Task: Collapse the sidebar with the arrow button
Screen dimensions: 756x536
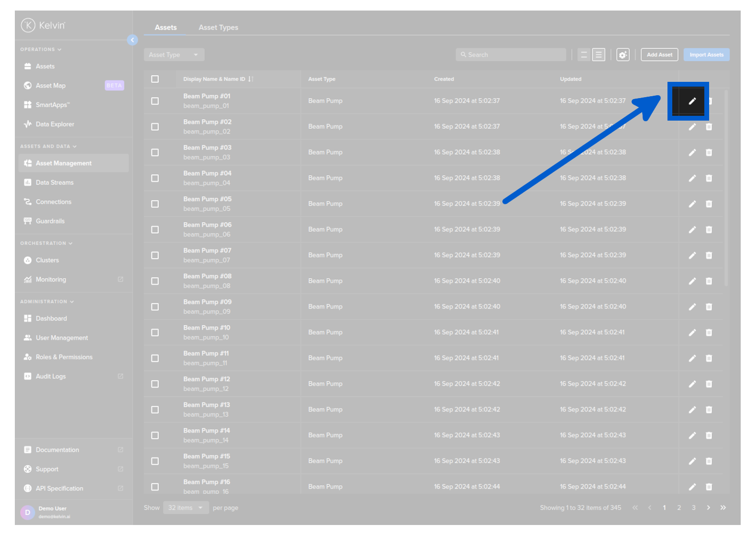Action: pyautogui.click(x=133, y=40)
